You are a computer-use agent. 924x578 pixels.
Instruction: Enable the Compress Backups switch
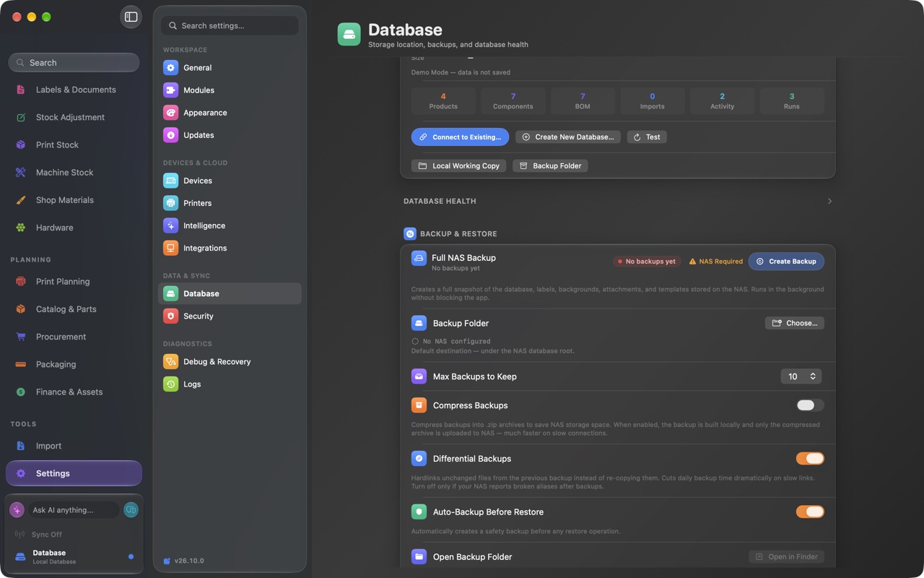pyautogui.click(x=810, y=405)
